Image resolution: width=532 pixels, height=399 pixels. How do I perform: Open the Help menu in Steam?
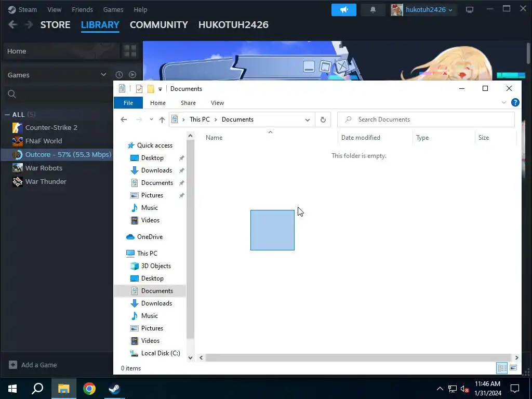click(140, 9)
